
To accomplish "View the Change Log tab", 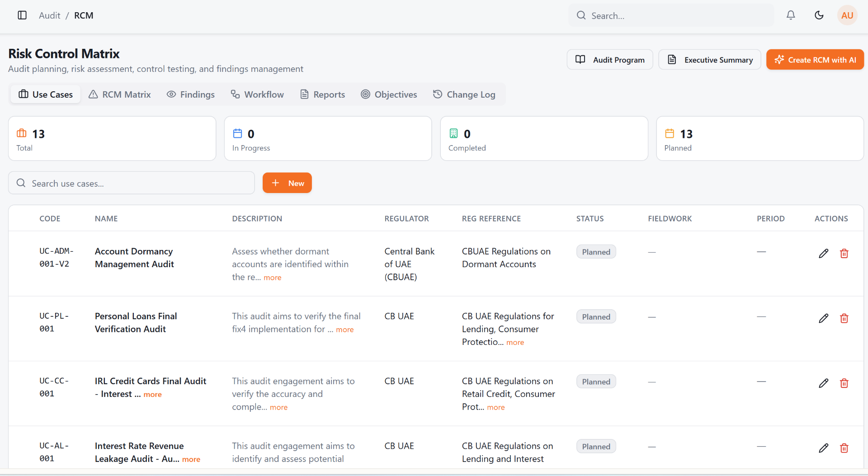I will tap(464, 94).
